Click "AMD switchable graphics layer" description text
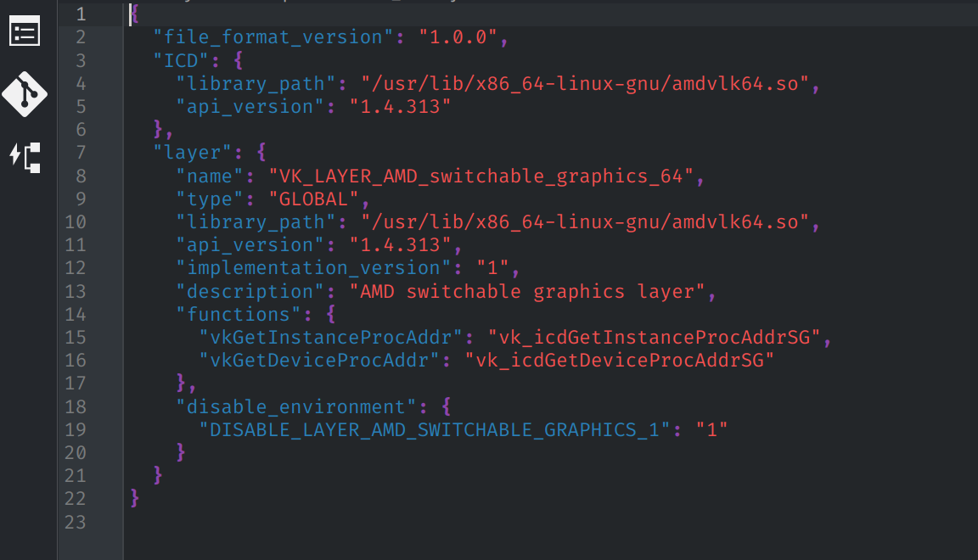The width and height of the screenshot is (978, 560). (528, 291)
